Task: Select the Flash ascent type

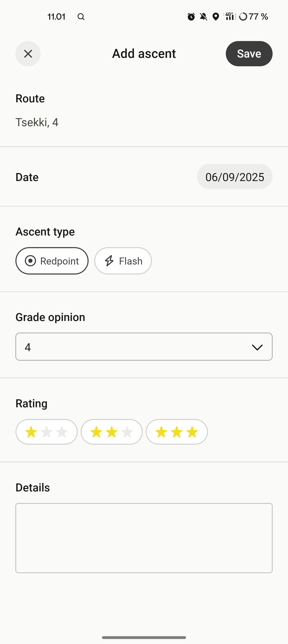Action: pos(123,261)
